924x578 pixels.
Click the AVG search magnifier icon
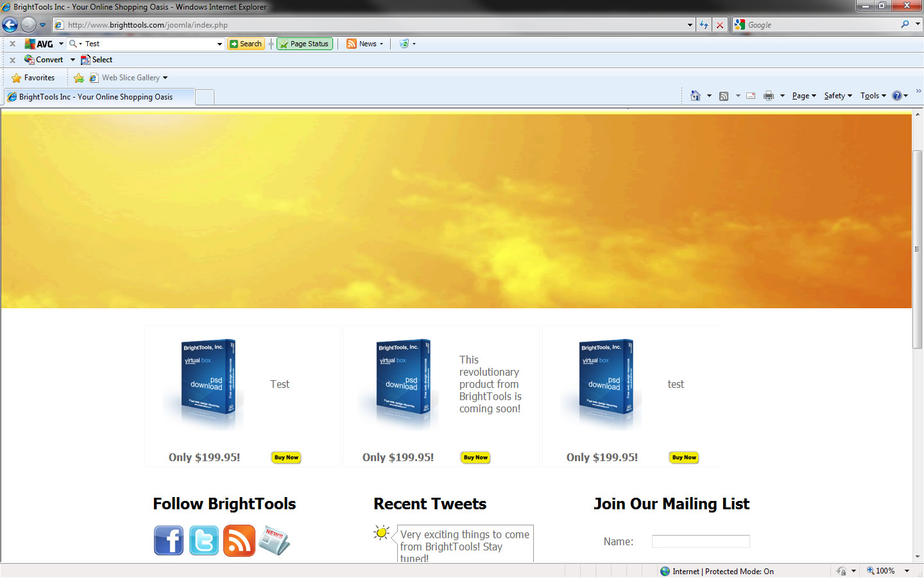click(73, 44)
